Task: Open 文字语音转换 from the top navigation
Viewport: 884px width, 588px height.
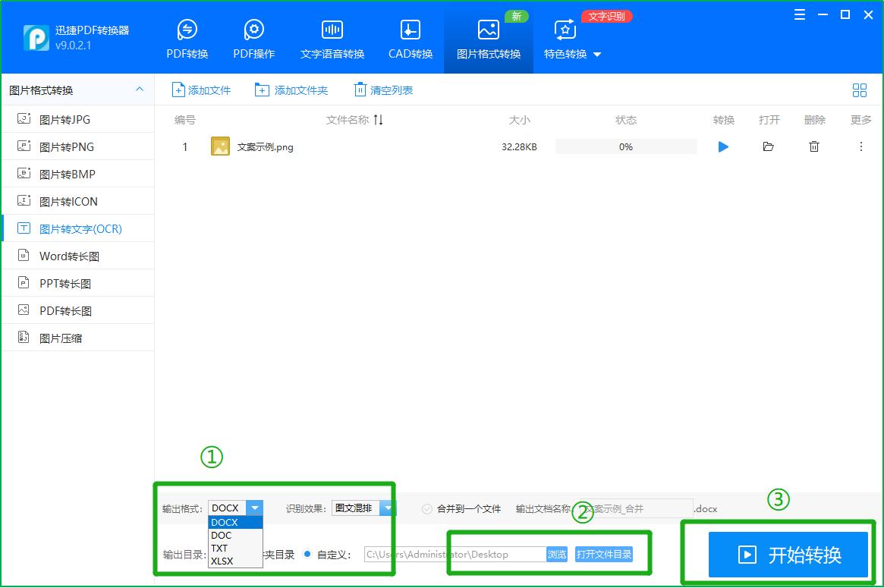Action: click(332, 36)
